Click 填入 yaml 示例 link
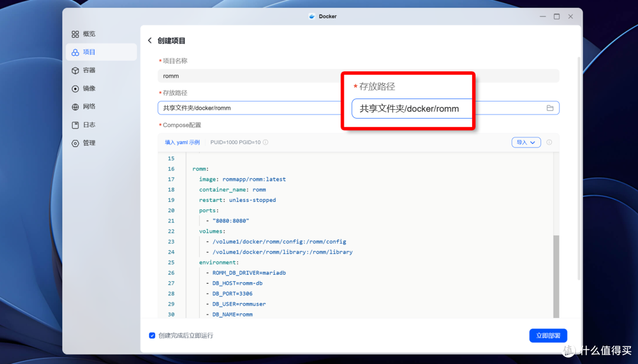Screen dimensions: 638x364 pyautogui.click(x=183, y=142)
